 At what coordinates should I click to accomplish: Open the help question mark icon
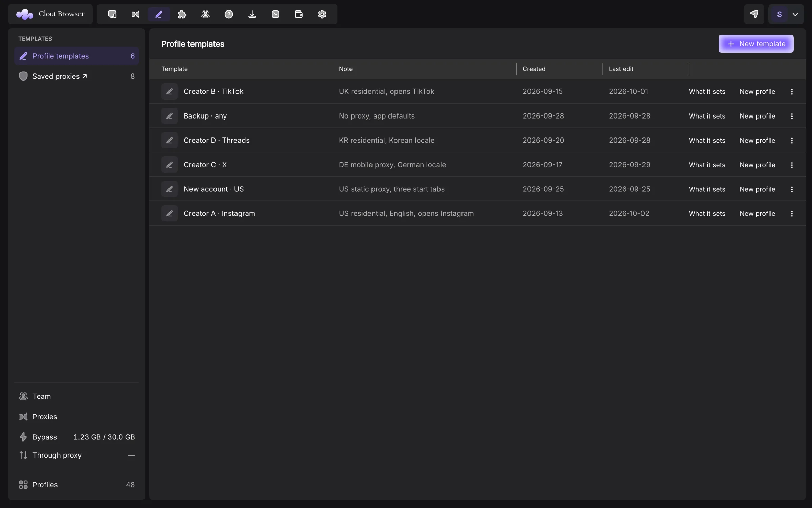(x=229, y=14)
